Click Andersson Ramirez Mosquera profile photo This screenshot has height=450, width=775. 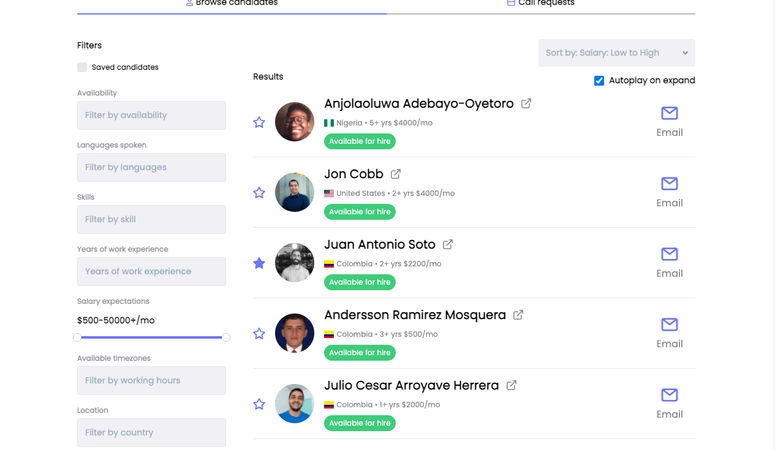click(x=295, y=333)
